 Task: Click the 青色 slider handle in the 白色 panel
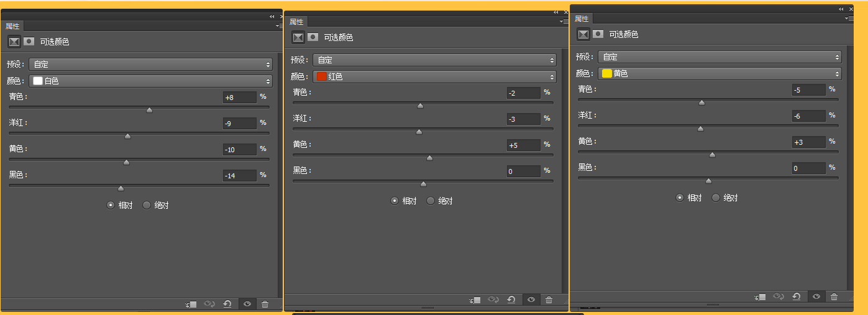coord(149,110)
